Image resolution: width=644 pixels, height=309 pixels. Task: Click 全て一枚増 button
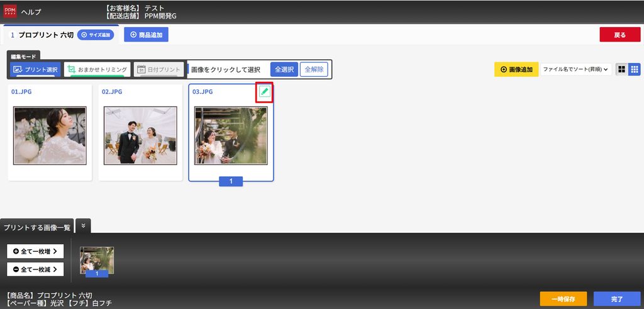[35, 252]
